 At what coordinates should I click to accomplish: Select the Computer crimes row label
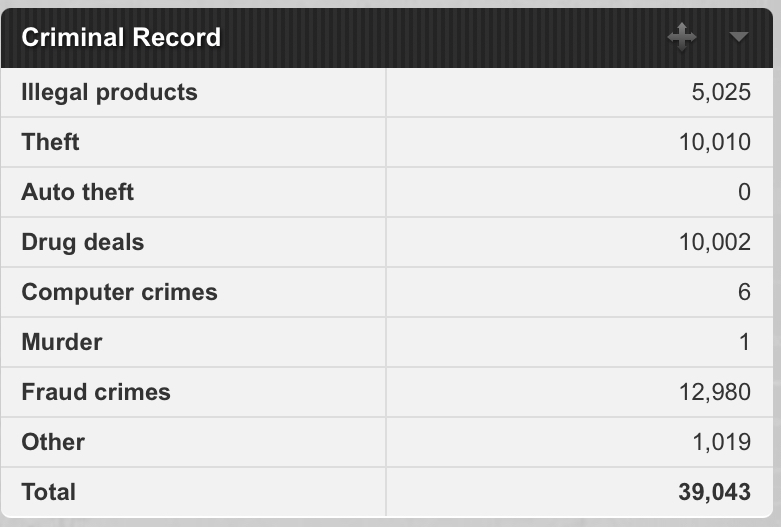tap(120, 292)
